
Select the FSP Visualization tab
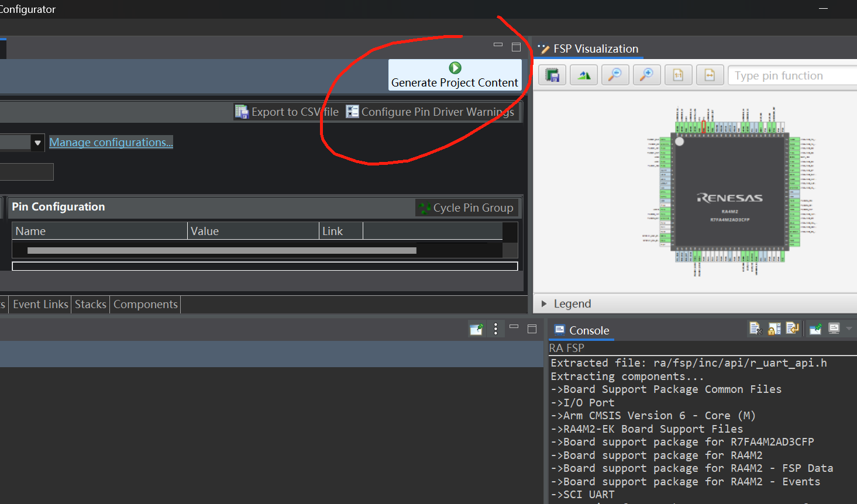(588, 49)
